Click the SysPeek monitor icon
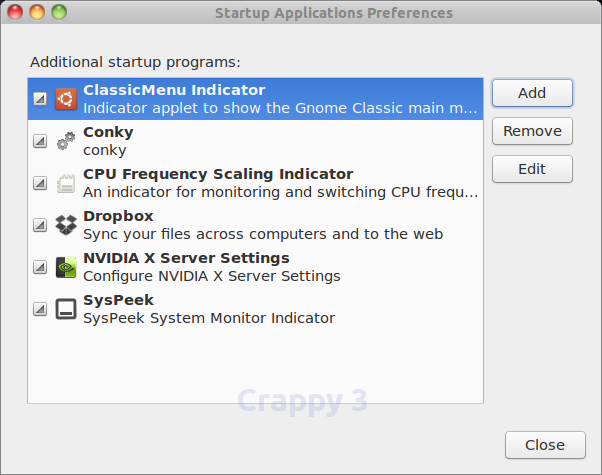 point(66,309)
